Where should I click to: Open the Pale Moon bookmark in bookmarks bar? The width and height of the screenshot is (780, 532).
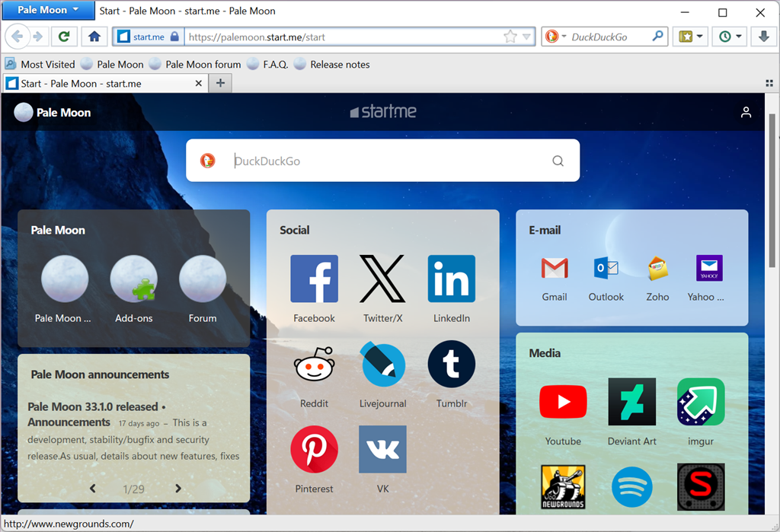tap(113, 64)
